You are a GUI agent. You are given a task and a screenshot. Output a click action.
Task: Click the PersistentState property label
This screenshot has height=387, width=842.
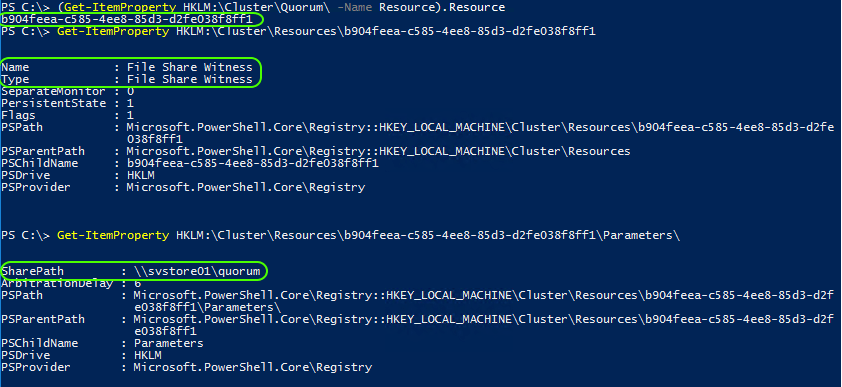53,103
